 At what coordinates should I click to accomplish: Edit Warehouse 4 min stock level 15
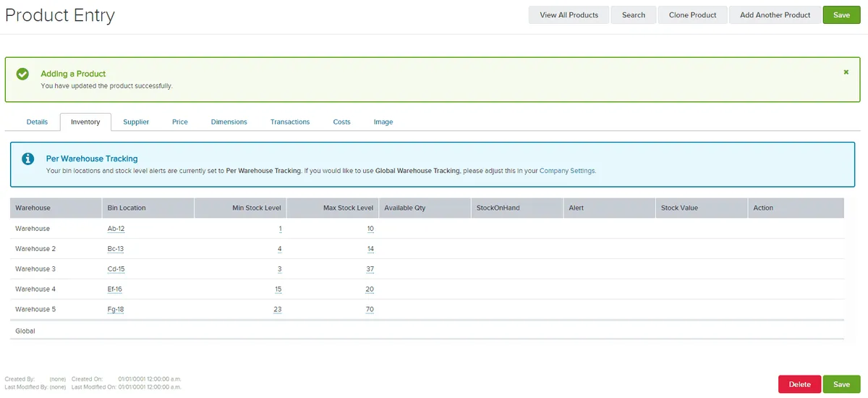[x=277, y=289]
